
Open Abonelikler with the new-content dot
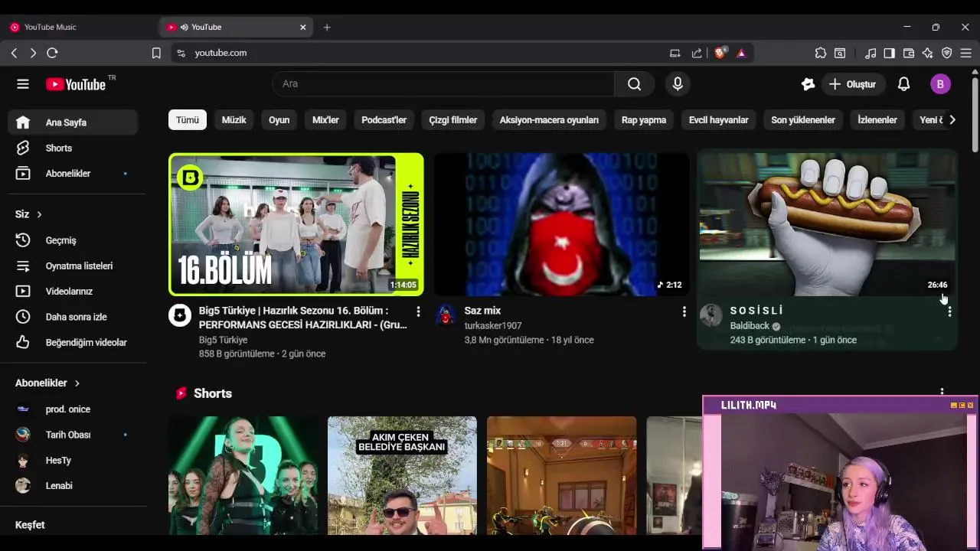click(x=73, y=174)
